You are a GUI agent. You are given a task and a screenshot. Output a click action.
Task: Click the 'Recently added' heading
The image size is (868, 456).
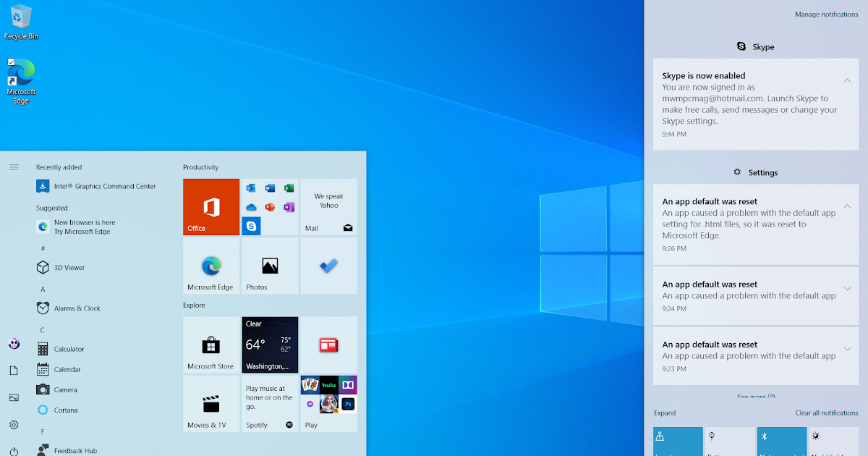coord(59,167)
